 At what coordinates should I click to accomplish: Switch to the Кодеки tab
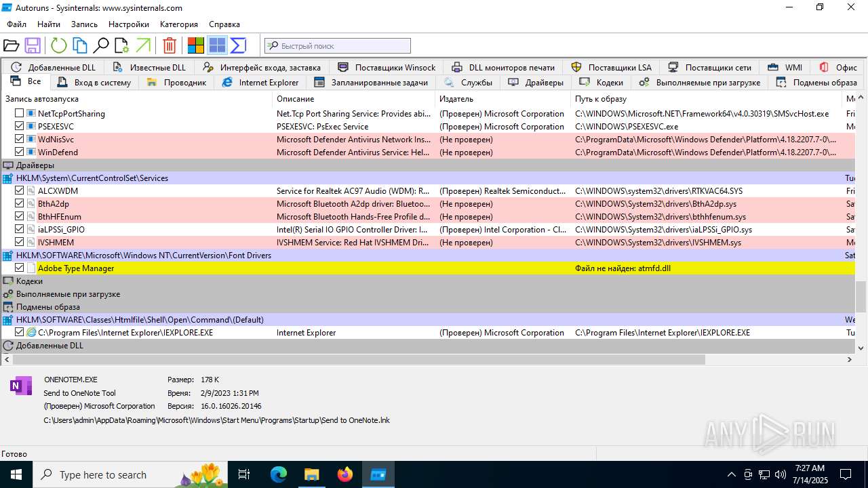[x=601, y=83]
